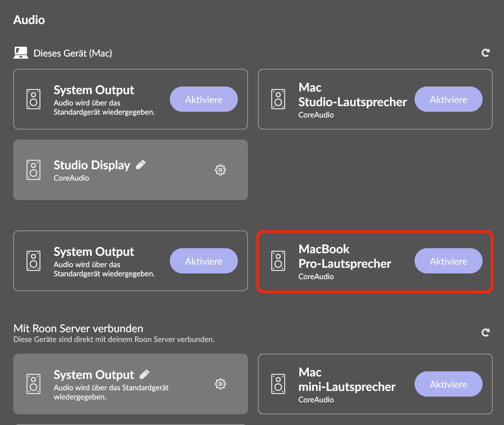This screenshot has height=425, width=504.
Task: Click the pencil icon beside Studio Display
Action: [x=141, y=165]
